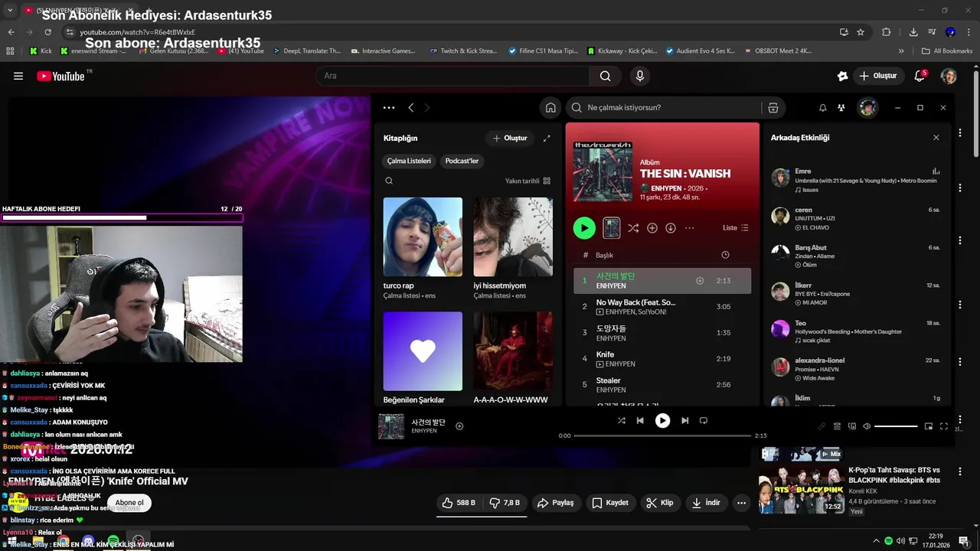Click the 'Kaydet' save button
The image size is (980, 551).
[610, 503]
